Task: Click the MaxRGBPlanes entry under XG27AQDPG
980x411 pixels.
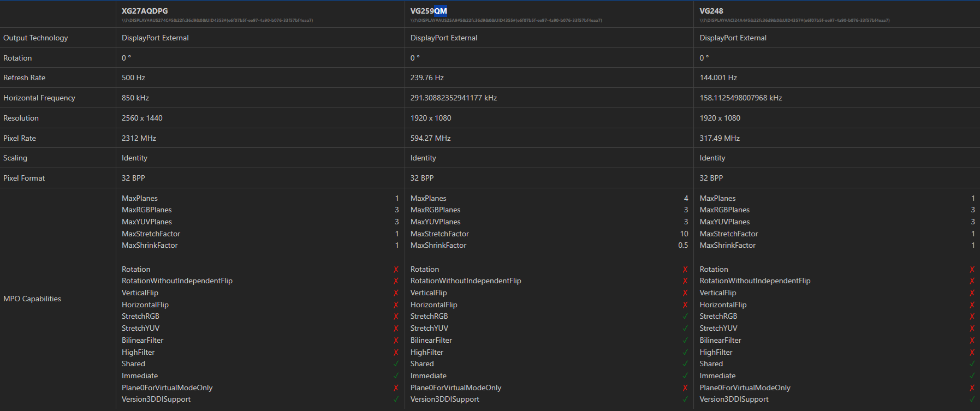Action: (x=147, y=210)
